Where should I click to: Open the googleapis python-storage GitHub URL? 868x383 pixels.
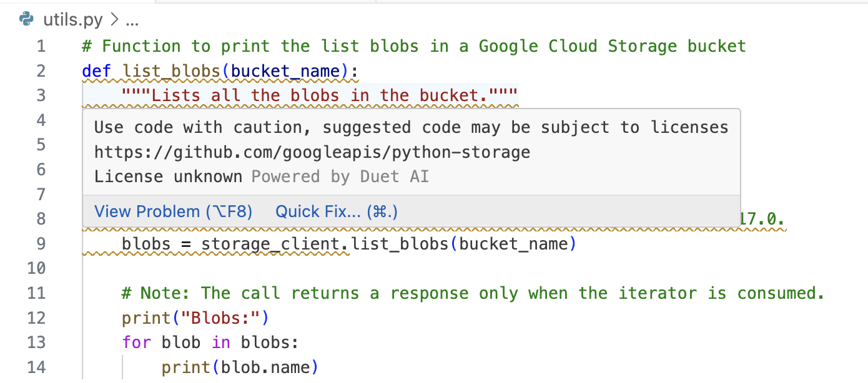point(312,152)
